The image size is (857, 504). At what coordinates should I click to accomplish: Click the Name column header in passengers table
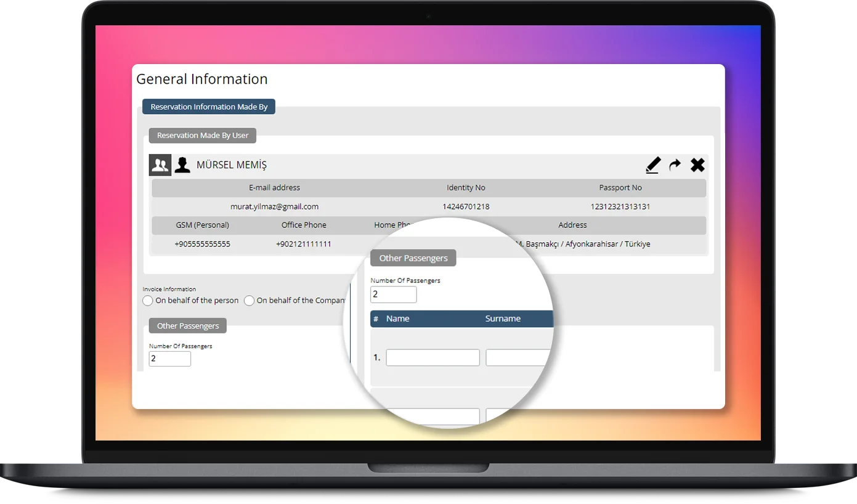399,319
